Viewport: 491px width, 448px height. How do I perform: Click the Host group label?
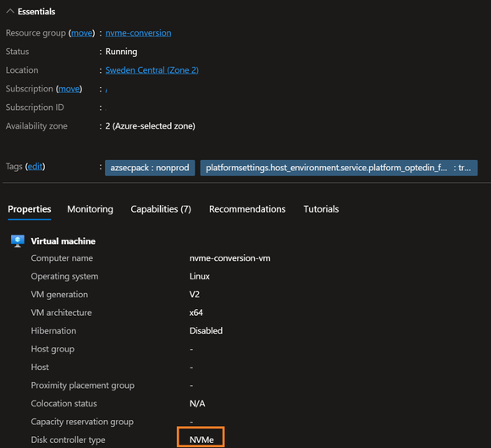click(52, 349)
